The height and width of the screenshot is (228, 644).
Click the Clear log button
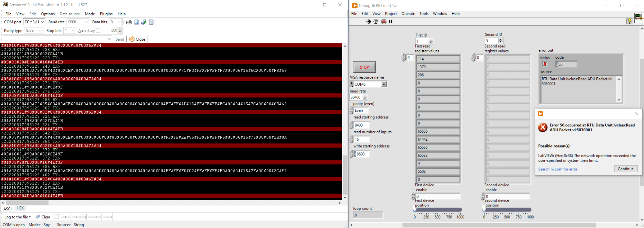[43, 217]
